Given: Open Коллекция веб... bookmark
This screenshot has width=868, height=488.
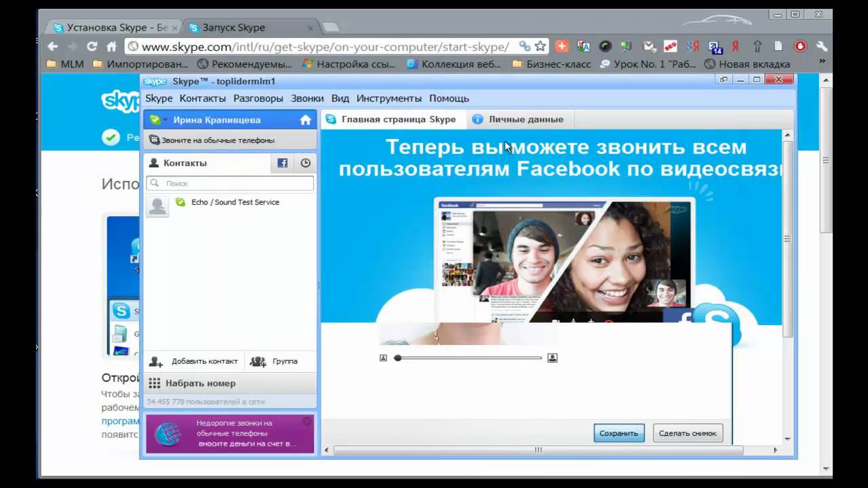Looking at the screenshot, I should click(x=454, y=64).
